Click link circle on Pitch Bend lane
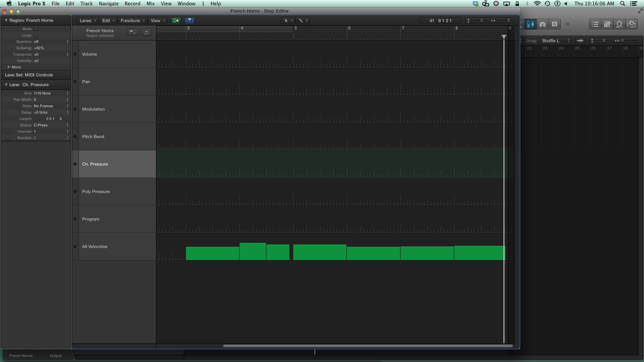Viewport: 644px width, 362px height. click(75, 137)
